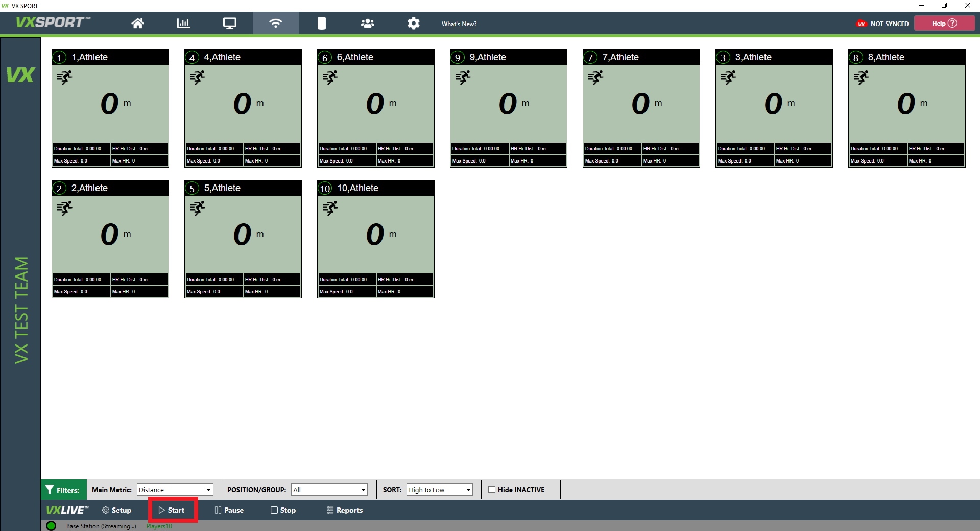980x531 pixels.
Task: Open the SORT High to Low dropdown
Action: pyautogui.click(x=440, y=490)
